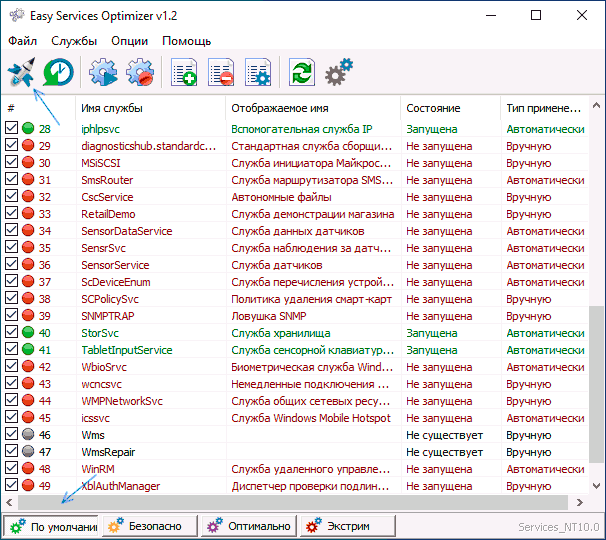Click the list with blue gear icon
The width and height of the screenshot is (606, 540).
pos(258,72)
